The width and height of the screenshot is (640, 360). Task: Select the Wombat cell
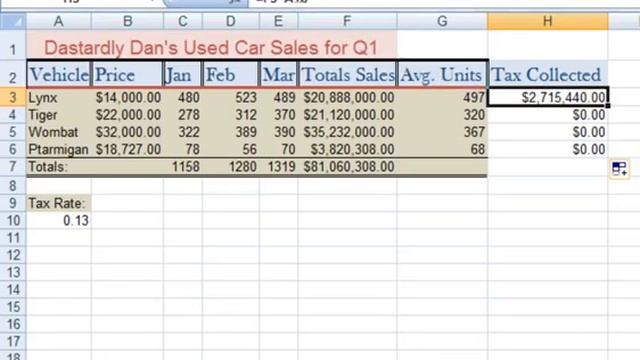[59, 132]
